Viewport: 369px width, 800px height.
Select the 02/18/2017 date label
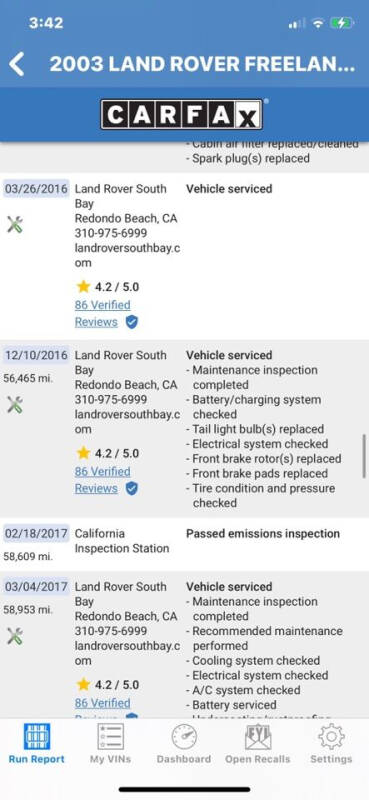(36, 534)
